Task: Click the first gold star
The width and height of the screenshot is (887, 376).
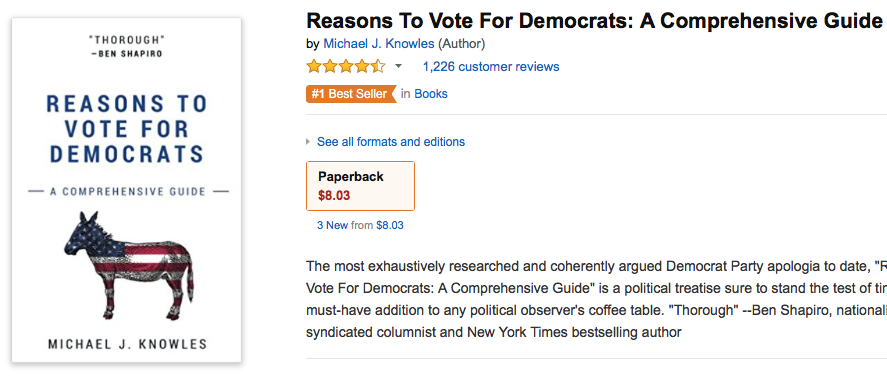Action: pos(314,67)
